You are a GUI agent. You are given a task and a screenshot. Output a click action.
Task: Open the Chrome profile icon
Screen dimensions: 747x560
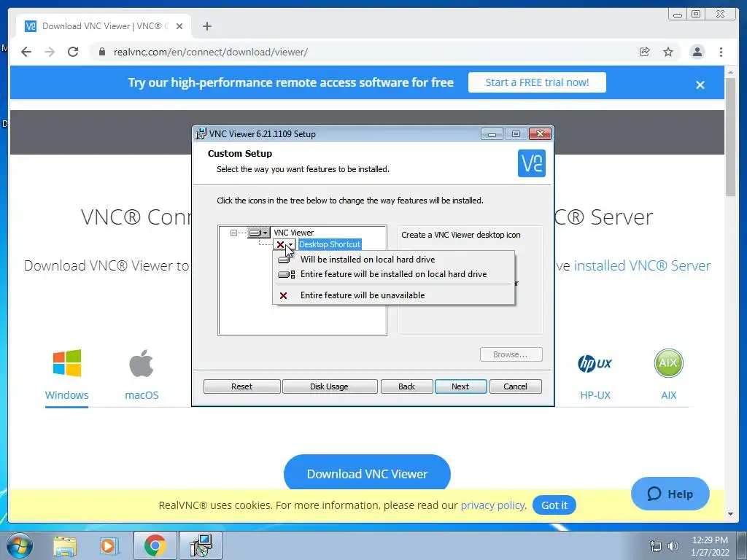coord(697,52)
